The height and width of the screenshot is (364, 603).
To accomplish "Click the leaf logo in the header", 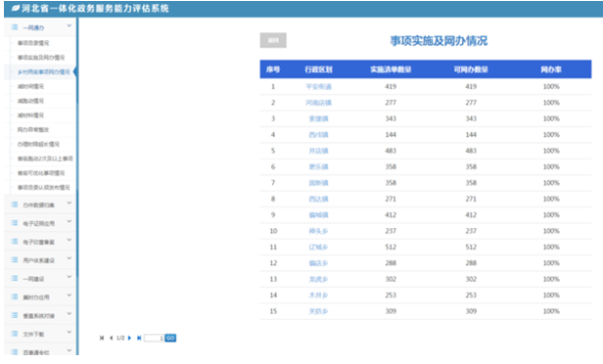I will [15, 8].
